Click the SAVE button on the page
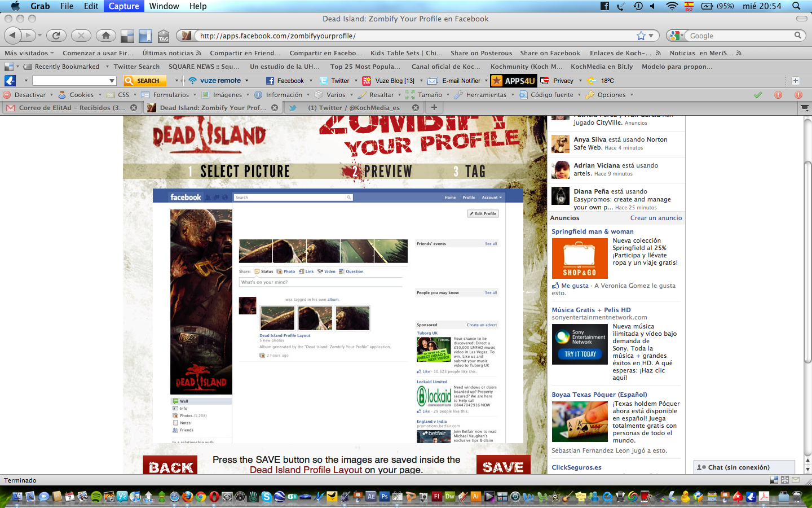812x508 pixels. 503,466
